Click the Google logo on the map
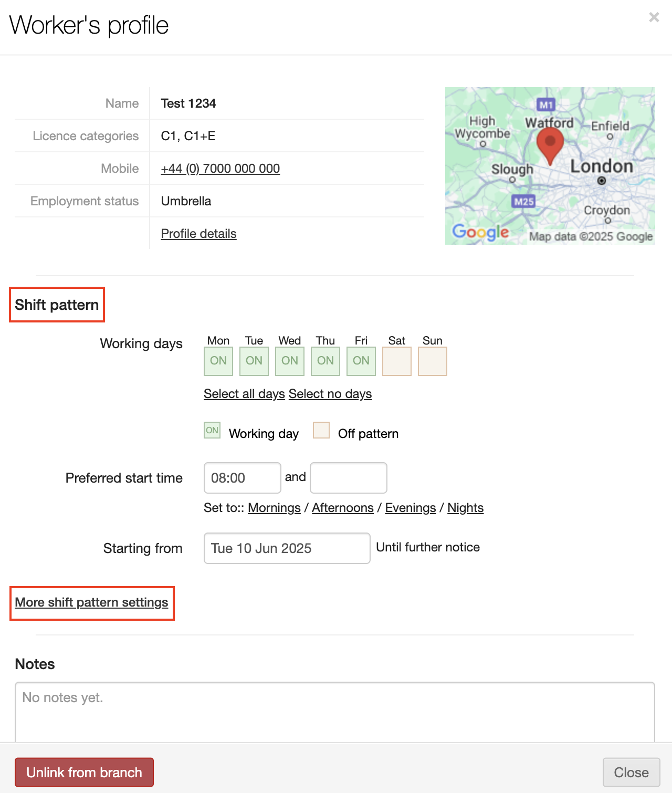This screenshot has width=672, height=793. [480, 232]
